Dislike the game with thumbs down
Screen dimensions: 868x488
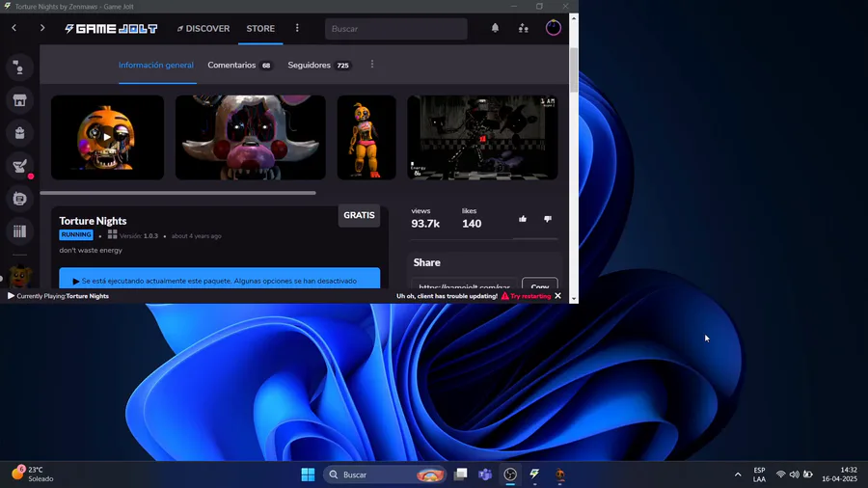pyautogui.click(x=548, y=219)
